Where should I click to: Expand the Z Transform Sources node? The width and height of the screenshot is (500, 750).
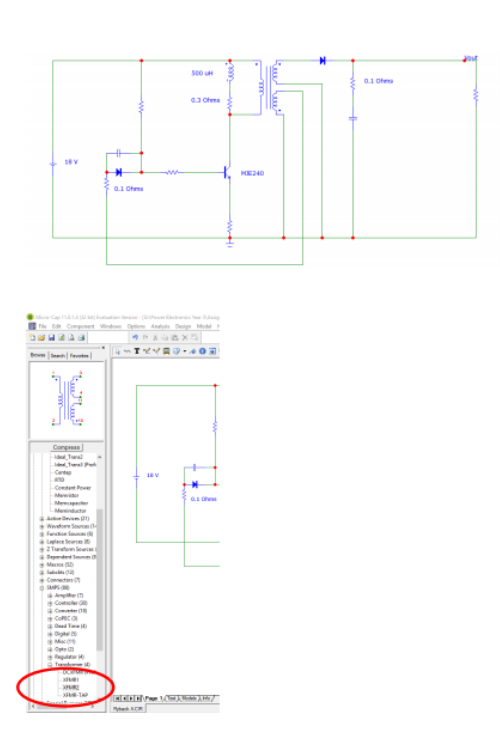pos(42,549)
